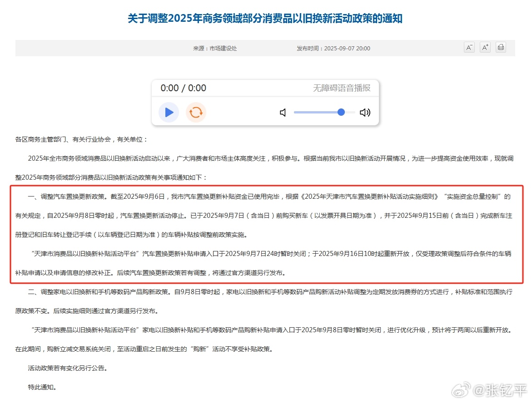
Task: Click line starting 在此期间，购新立减交易系统关闭
Action: pyautogui.click(x=144, y=349)
